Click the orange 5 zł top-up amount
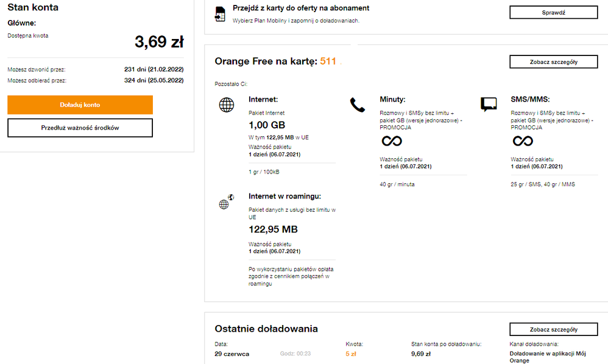The width and height of the screenshot is (608, 364). (350, 354)
